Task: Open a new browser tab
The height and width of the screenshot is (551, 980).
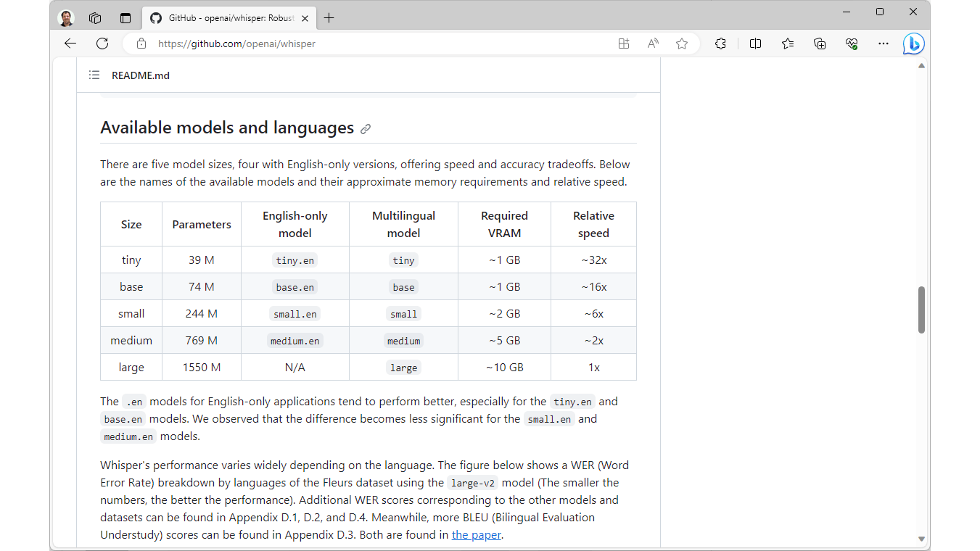Action: 329,18
